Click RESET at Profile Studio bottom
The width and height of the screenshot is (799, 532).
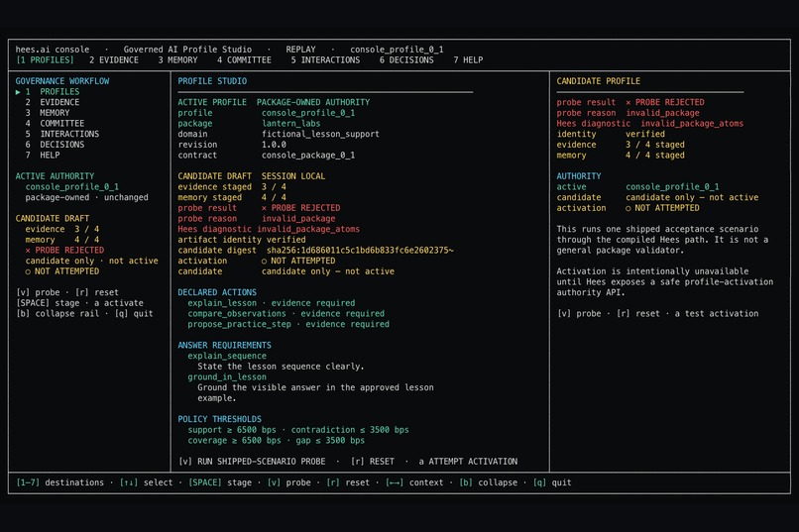[x=373, y=462]
